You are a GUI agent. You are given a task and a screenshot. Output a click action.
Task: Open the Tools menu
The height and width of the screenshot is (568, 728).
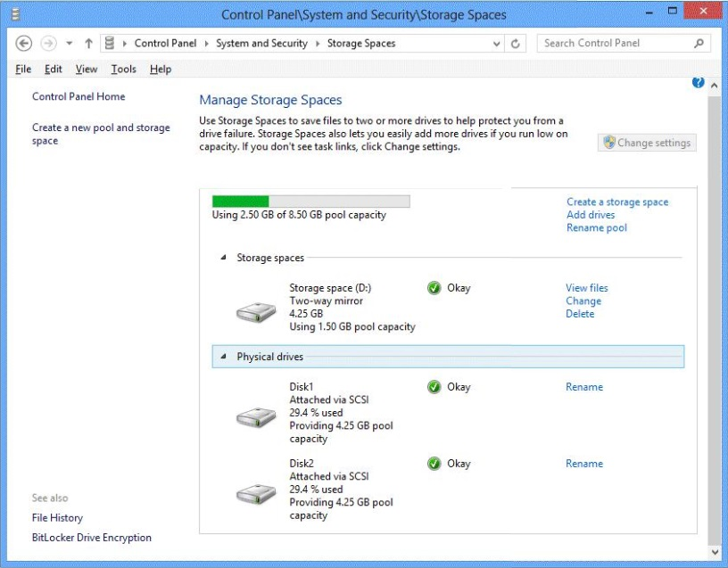point(123,70)
